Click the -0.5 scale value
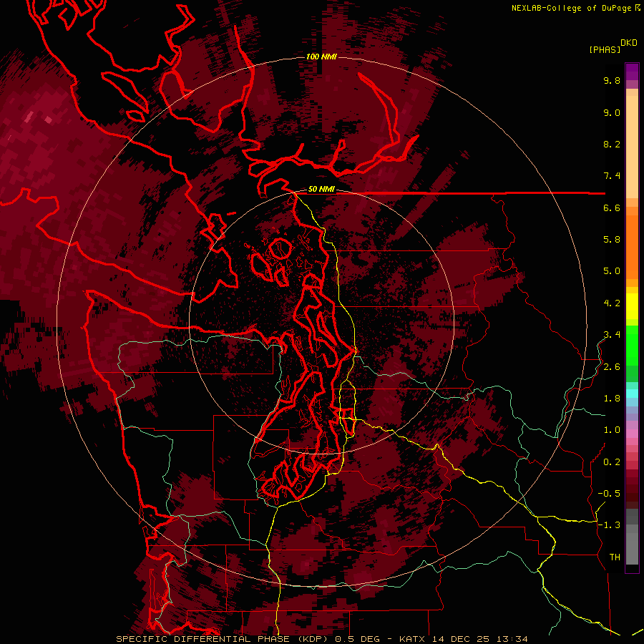 (609, 494)
